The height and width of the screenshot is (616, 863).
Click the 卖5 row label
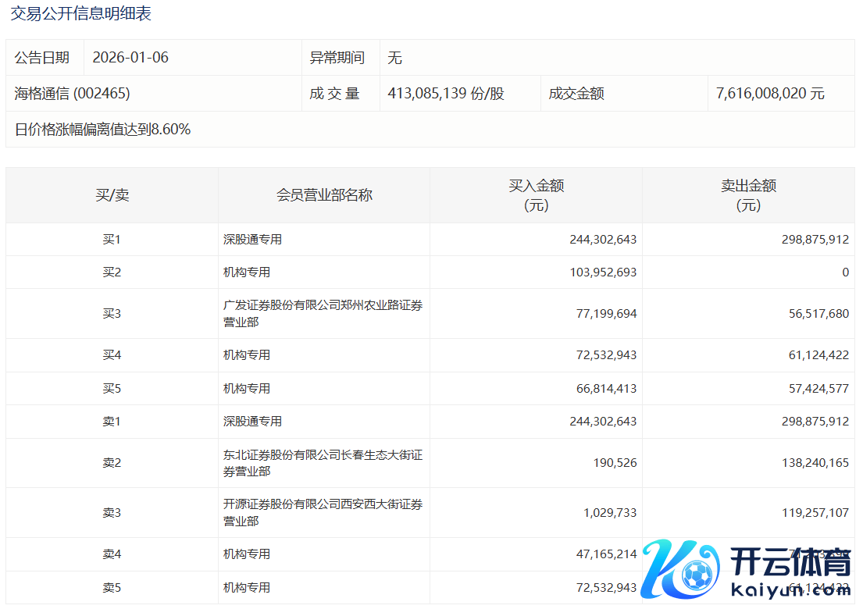112,587
